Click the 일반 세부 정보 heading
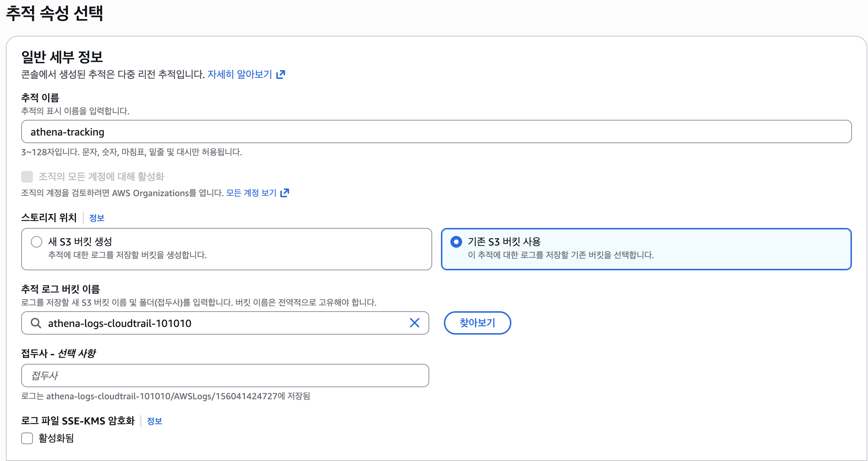 [62, 57]
